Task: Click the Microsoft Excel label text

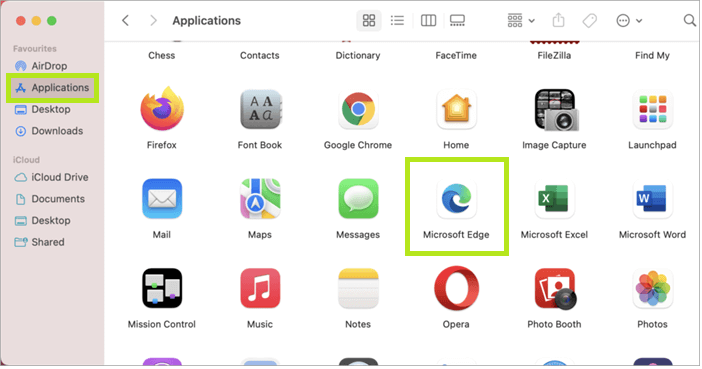Action: 554,235
